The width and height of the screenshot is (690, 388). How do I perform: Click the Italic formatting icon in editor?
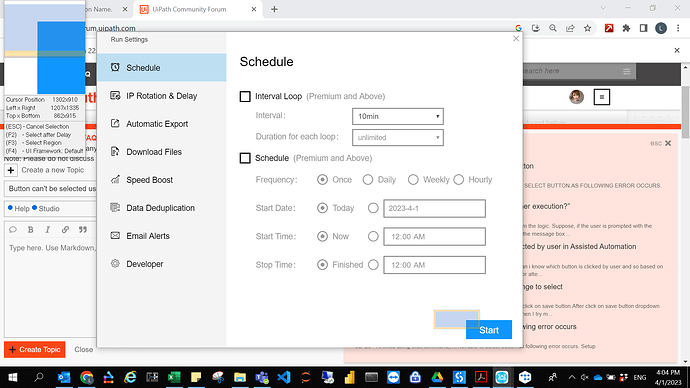[48, 230]
